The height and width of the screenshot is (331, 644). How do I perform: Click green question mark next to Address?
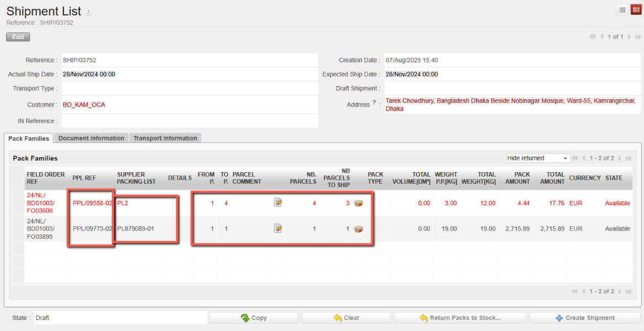pyautogui.click(x=374, y=103)
